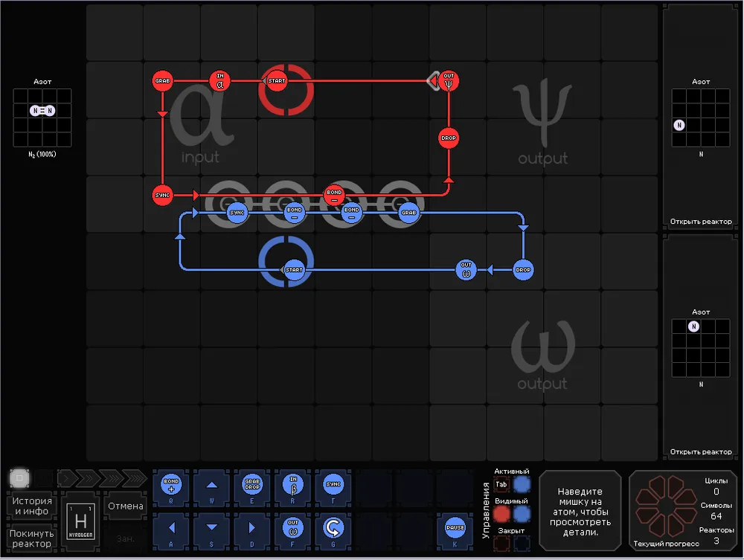Start simulation with the first play chevron
The height and width of the screenshot is (560, 744).
(x=68, y=478)
